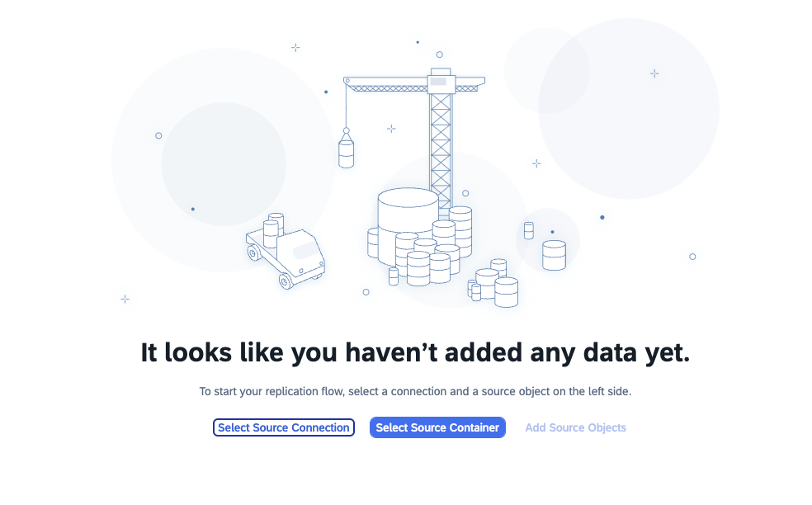Click the tiny barrel beside the small circle
The width and height of the screenshot is (812, 505).
[528, 230]
